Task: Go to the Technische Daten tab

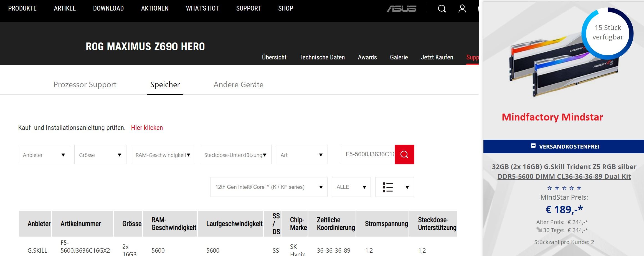Action: 322,57
